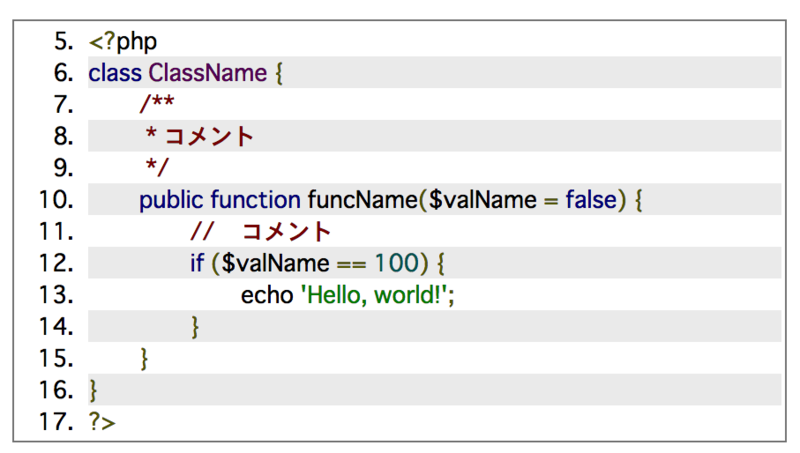Click '$valName' inside the if condition
Viewport: 800px width, 453px height.
click(x=276, y=263)
